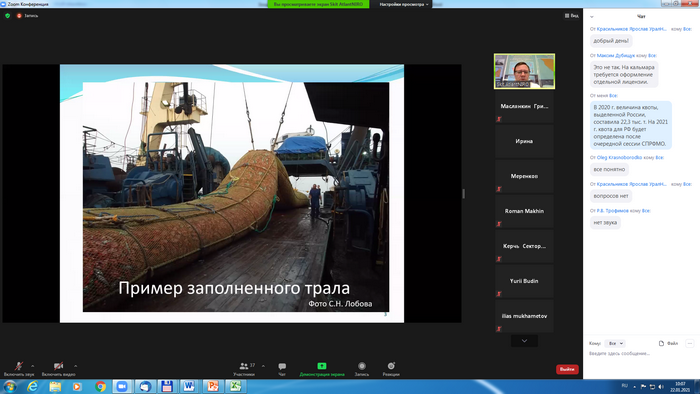The height and width of the screenshot is (394, 700).
Task: Expand audio options arrow beside microphone
Action: click(x=33, y=366)
